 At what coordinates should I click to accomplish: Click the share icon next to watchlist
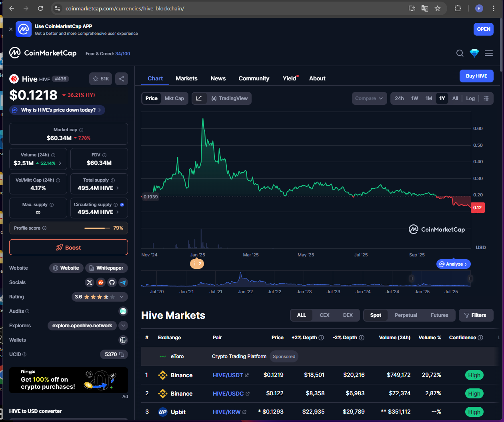pyautogui.click(x=122, y=79)
